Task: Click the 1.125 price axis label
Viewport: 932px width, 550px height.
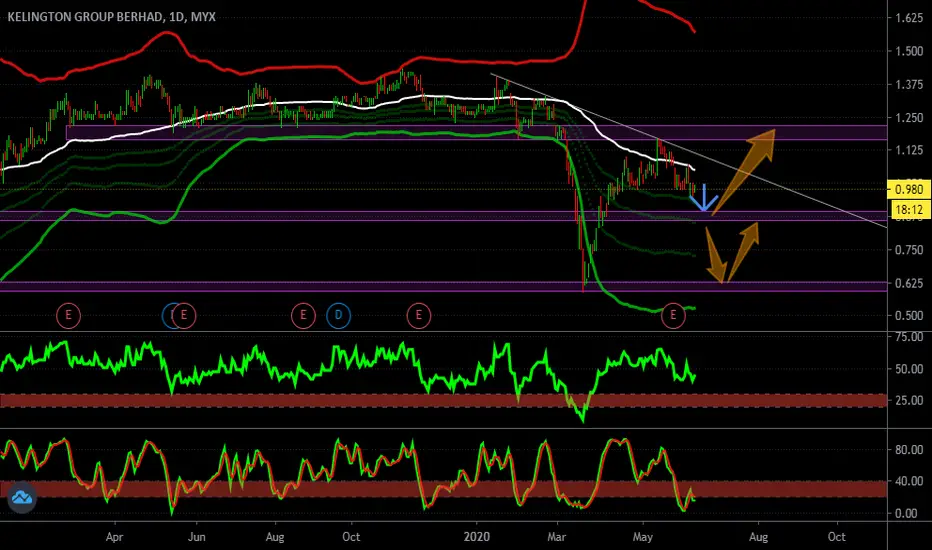Action: (909, 150)
